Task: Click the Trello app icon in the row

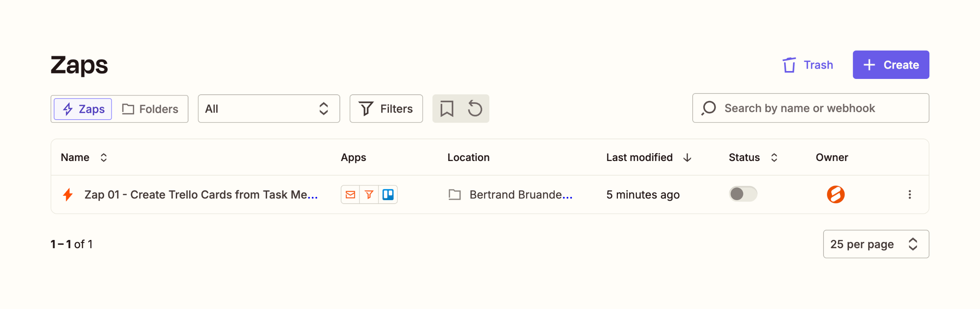Action: [x=388, y=195]
